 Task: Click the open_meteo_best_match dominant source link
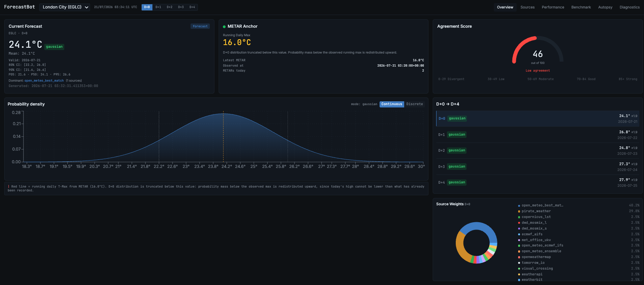tap(44, 80)
